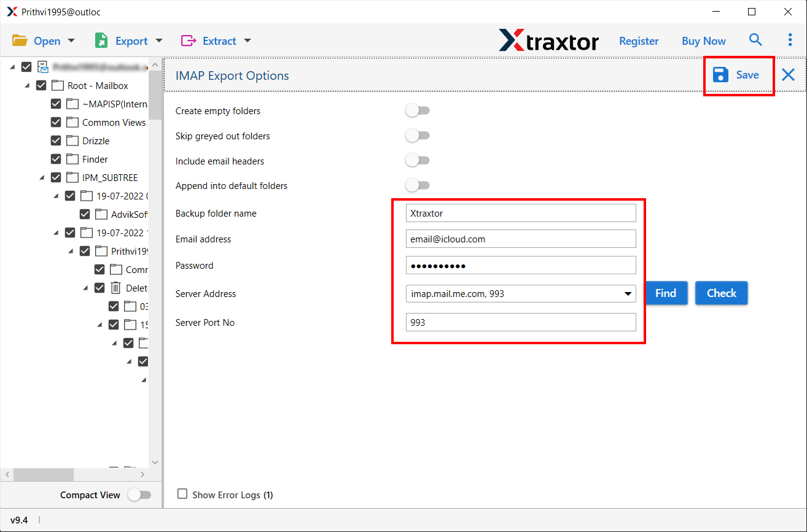Enable the Include email headers toggle
This screenshot has height=532, width=807.
coord(418,160)
